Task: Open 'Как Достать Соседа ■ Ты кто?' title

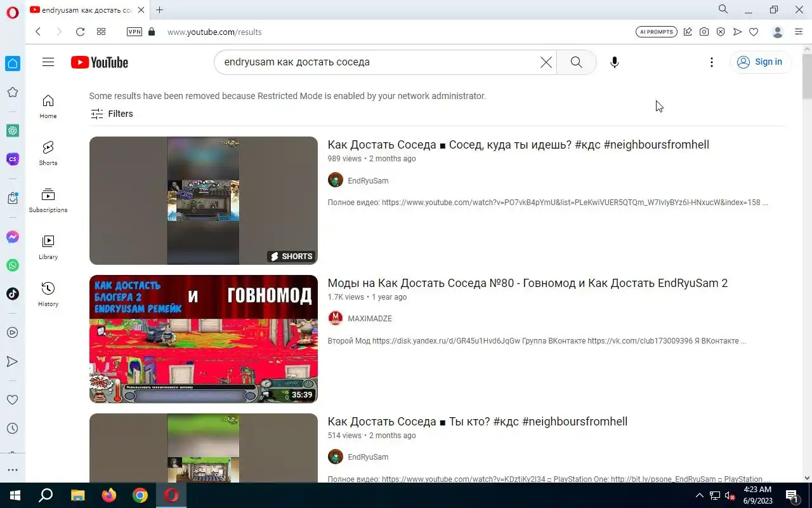Action: [478, 422]
